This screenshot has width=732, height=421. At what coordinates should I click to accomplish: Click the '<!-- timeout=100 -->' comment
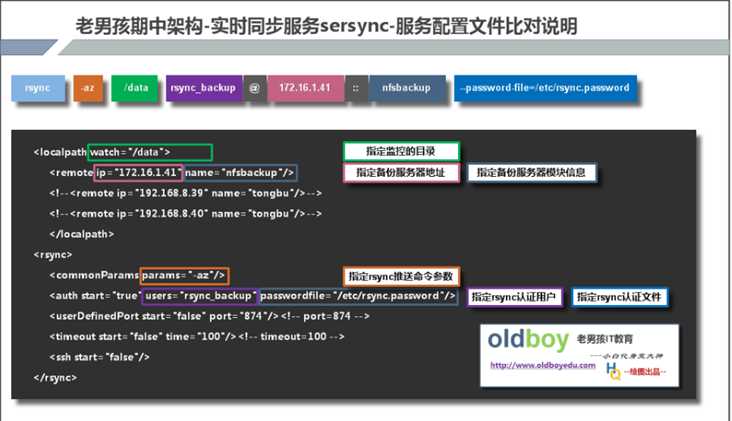[292, 337]
